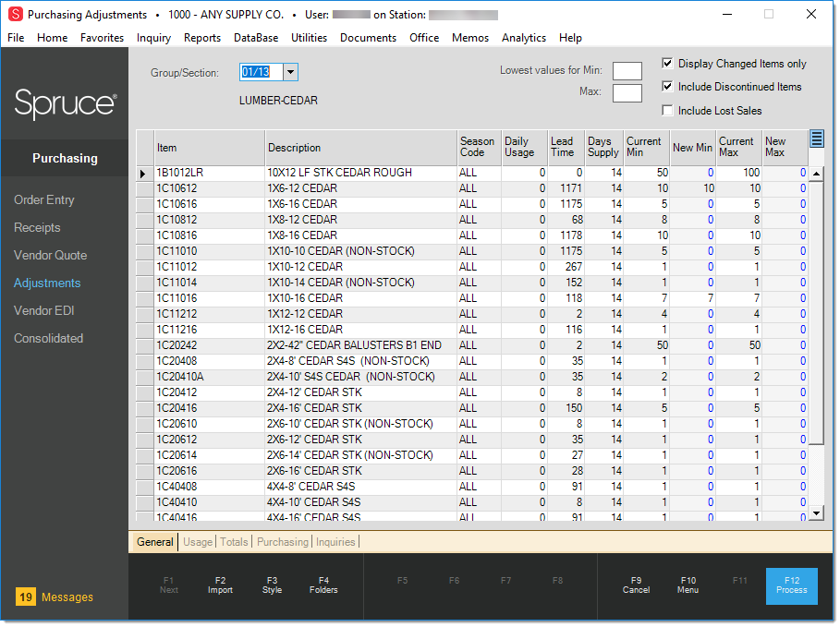Click the Item column header

point(210,147)
